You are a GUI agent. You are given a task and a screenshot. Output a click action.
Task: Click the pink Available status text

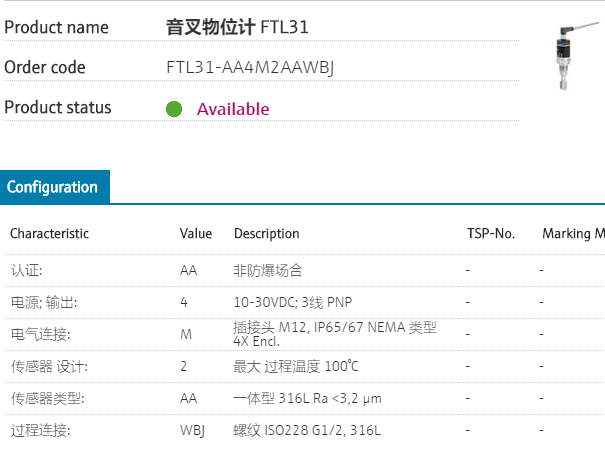coord(233,109)
